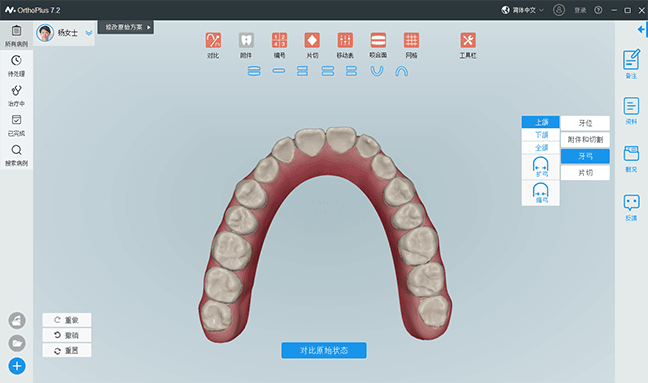The image size is (648, 383).
Task: Click the 扩弓 arch expansion icon
Action: [x=541, y=167]
